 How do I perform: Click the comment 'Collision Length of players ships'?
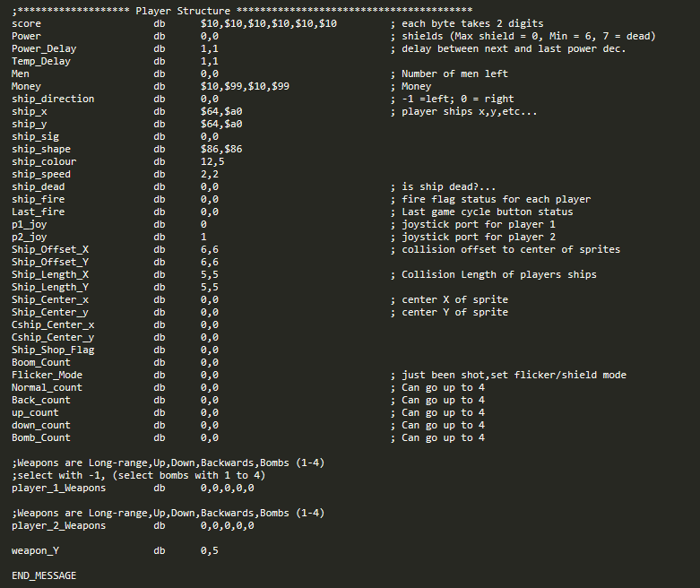tap(498, 274)
